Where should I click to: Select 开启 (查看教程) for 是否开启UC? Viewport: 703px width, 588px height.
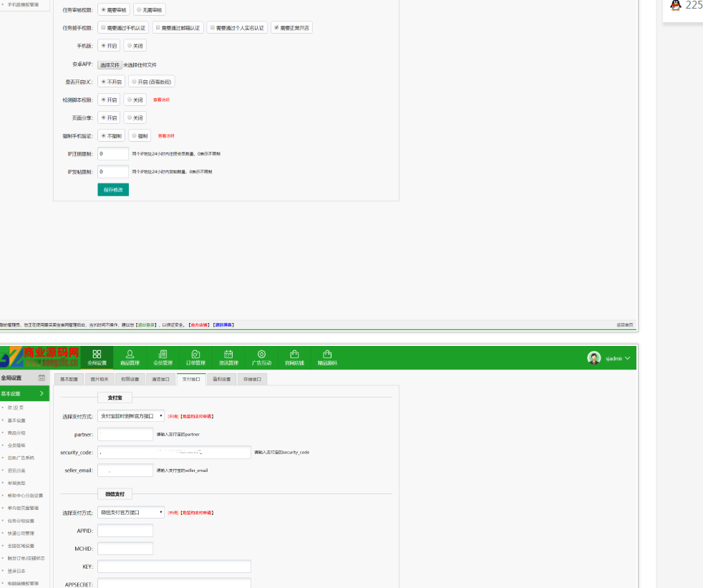(x=134, y=82)
